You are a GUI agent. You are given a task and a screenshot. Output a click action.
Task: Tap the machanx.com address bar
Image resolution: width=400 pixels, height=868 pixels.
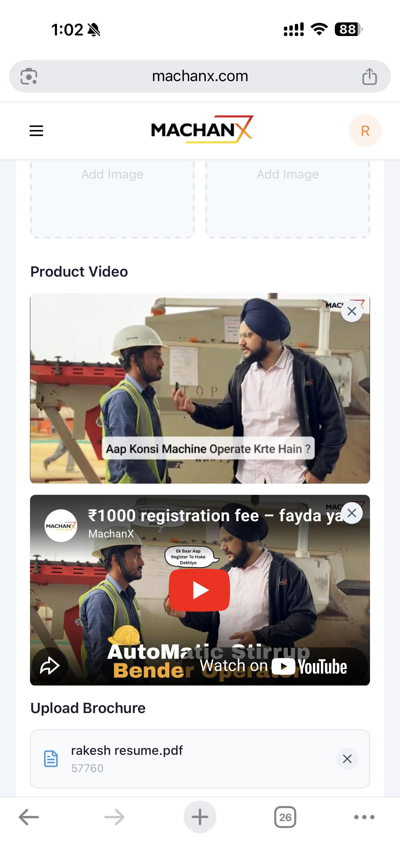pyautogui.click(x=200, y=77)
